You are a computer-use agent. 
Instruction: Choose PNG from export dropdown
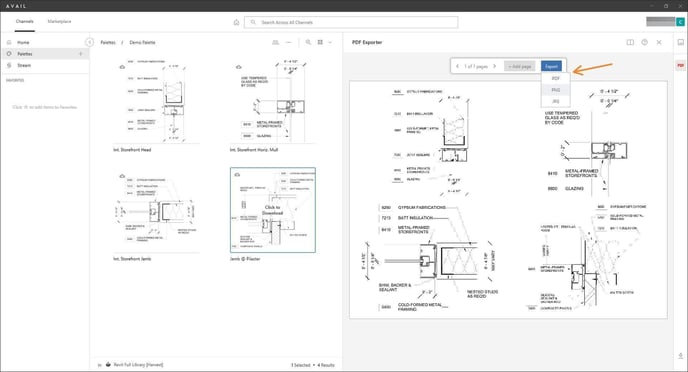click(x=555, y=90)
